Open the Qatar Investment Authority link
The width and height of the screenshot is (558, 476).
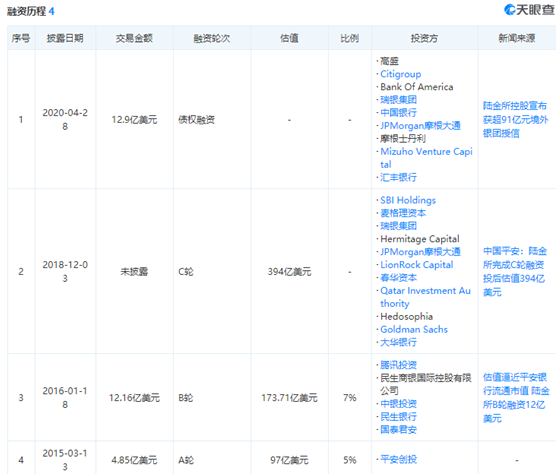pyautogui.click(x=425, y=297)
